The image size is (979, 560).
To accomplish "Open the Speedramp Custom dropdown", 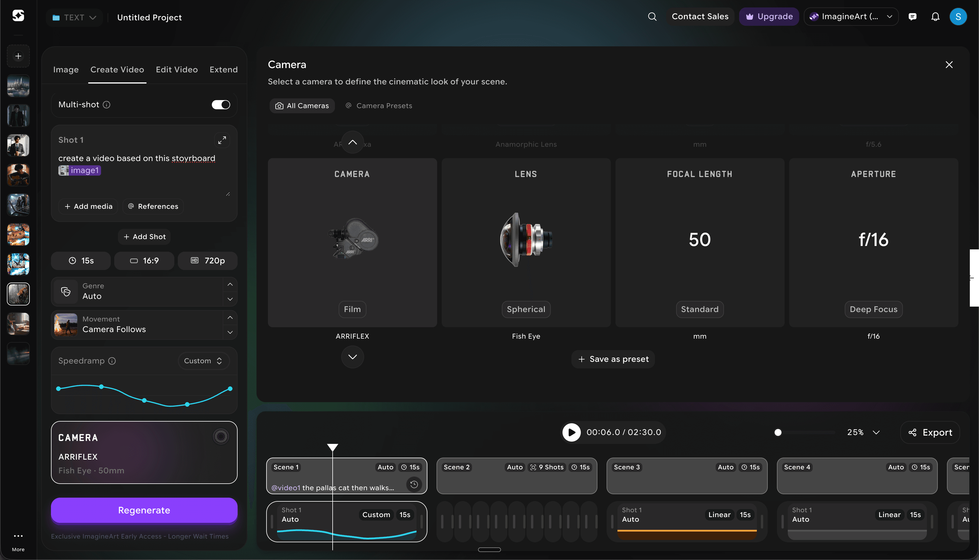I will click(203, 361).
